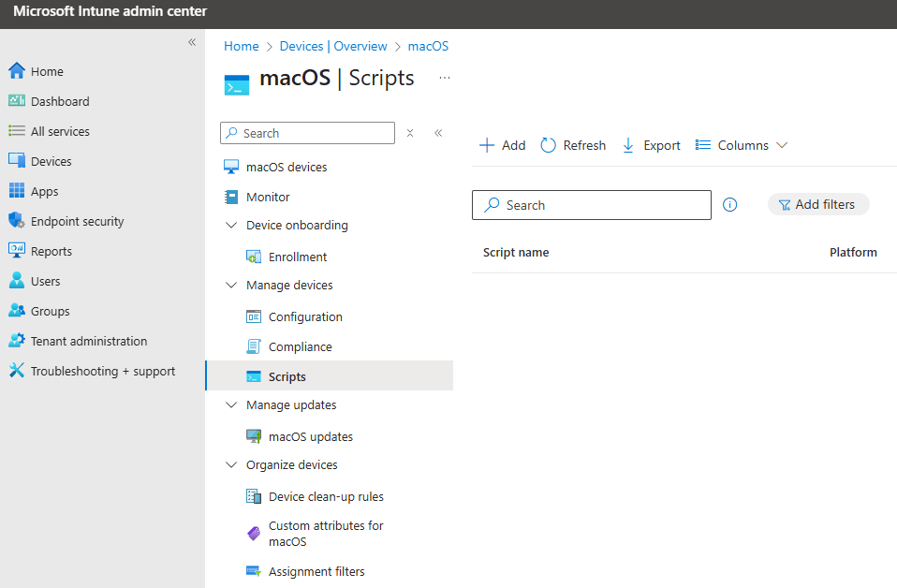Image resolution: width=897 pixels, height=588 pixels.
Task: Click the Endpoint security shield icon
Action: [x=17, y=221]
